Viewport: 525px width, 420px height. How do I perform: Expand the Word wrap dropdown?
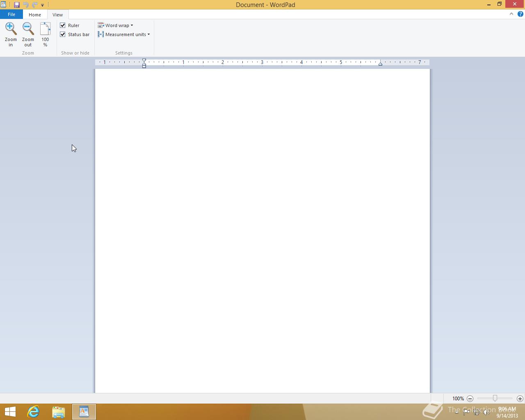[x=116, y=25]
